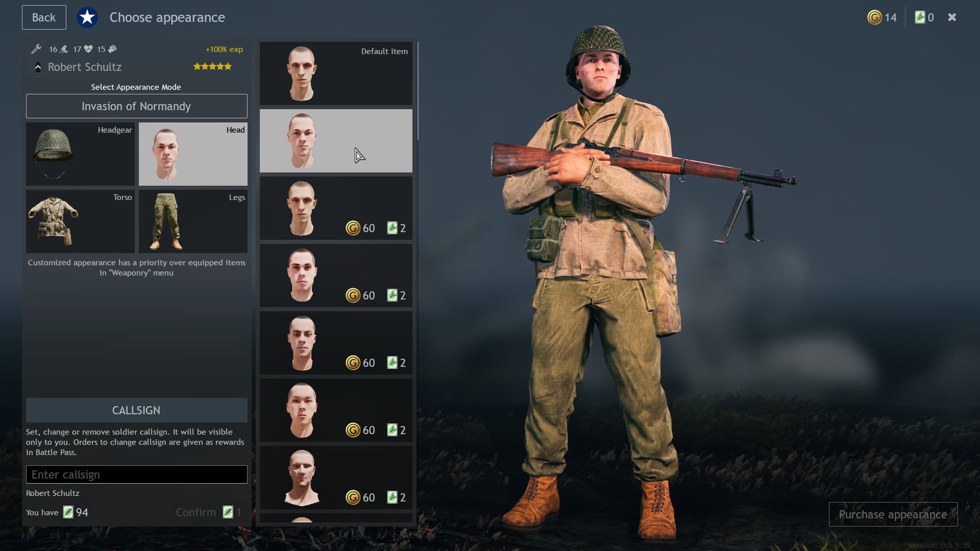The image size is (980, 551).
Task: Click the callsign order ticket icon beside 94
Action: click(68, 512)
